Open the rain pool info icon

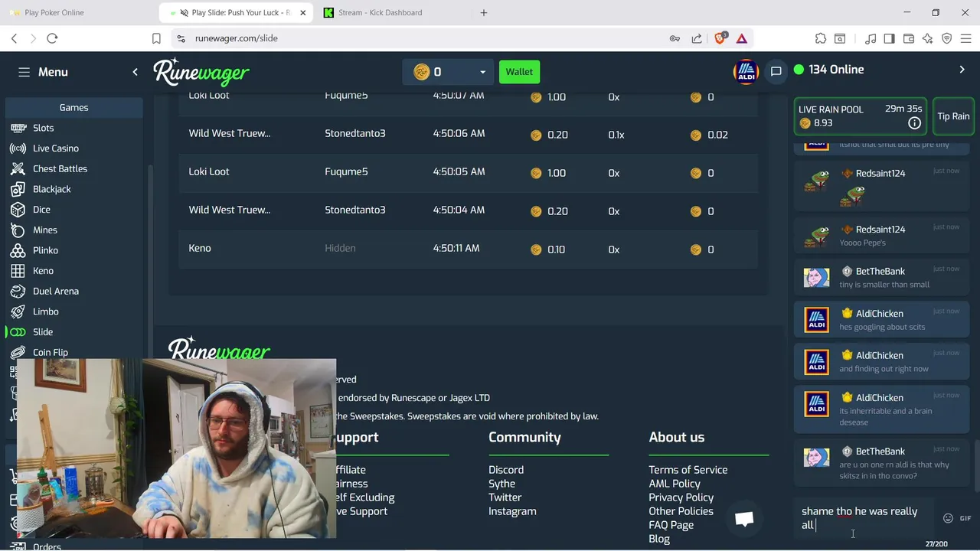(x=914, y=123)
